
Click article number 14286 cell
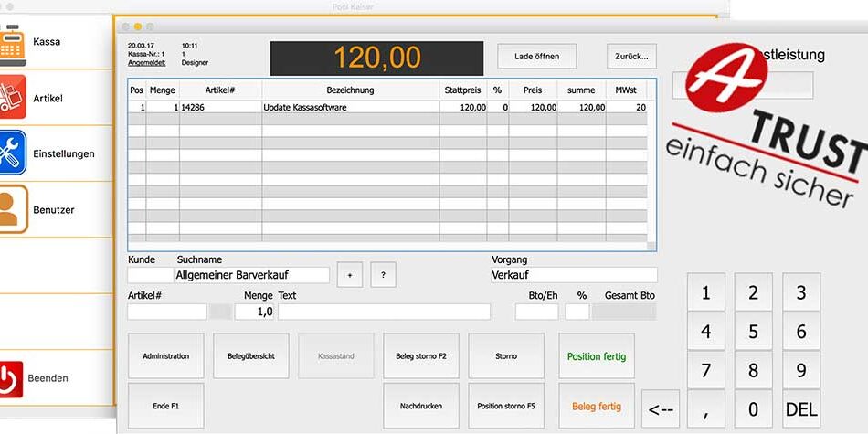pyautogui.click(x=220, y=108)
